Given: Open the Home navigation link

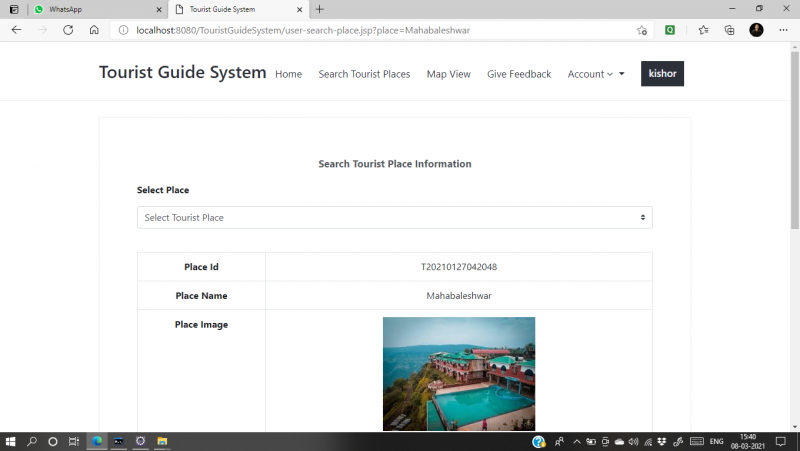Looking at the screenshot, I should coord(288,74).
